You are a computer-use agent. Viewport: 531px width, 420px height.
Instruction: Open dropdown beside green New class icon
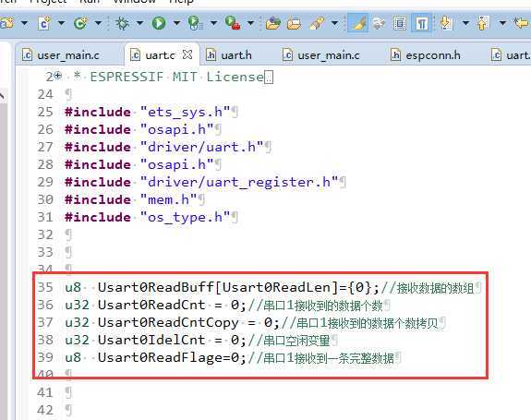tap(98, 23)
